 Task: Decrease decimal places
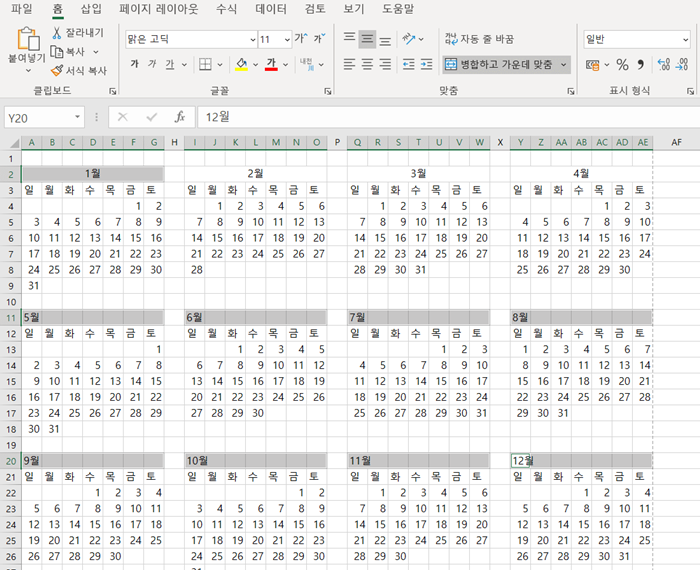coord(682,65)
